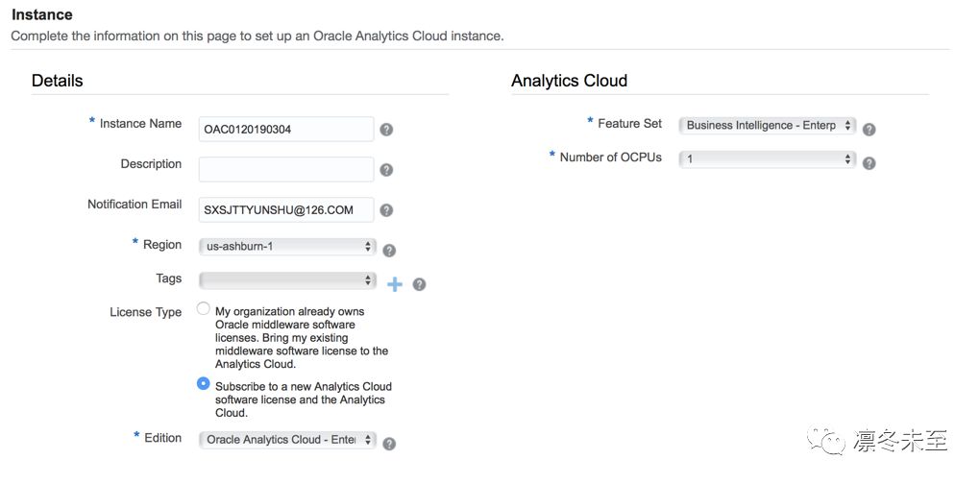Click the 'Instance' page title

click(x=42, y=14)
